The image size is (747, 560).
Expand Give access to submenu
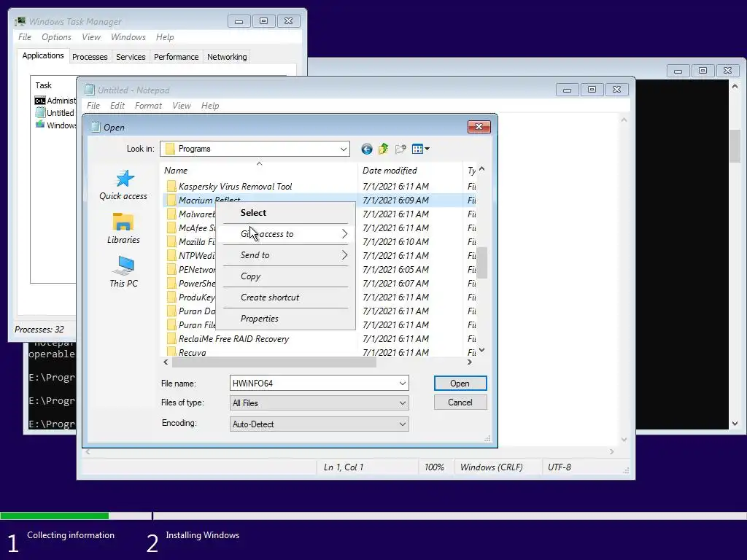click(x=285, y=234)
